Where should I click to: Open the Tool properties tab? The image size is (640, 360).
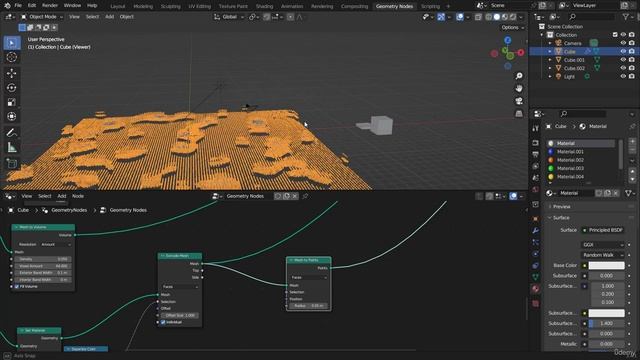pos(536,128)
